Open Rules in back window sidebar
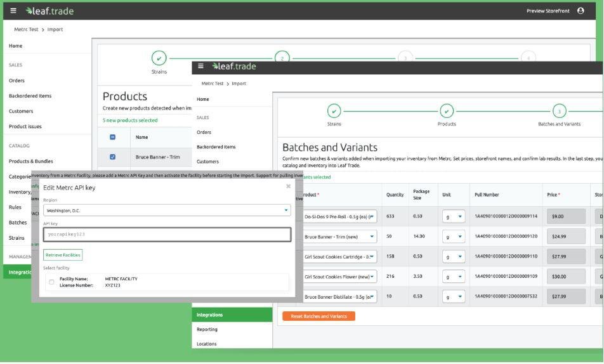The height and width of the screenshot is (364, 604). 15,207
